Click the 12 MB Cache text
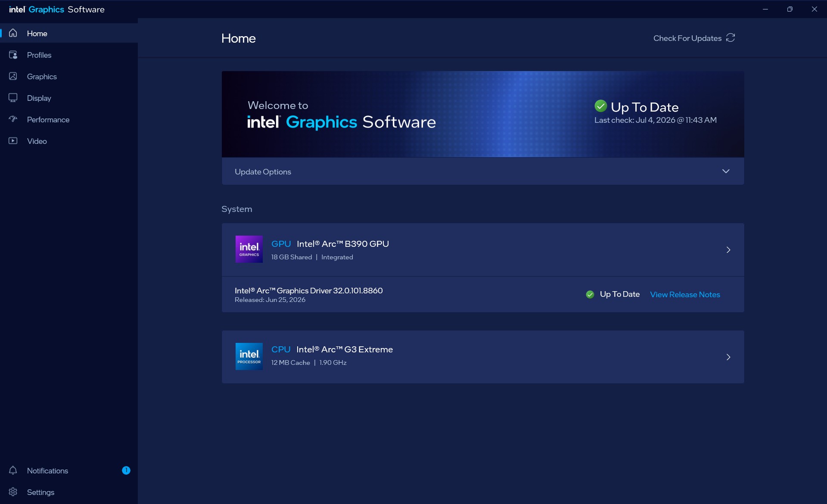The height and width of the screenshot is (504, 827). [x=291, y=363]
